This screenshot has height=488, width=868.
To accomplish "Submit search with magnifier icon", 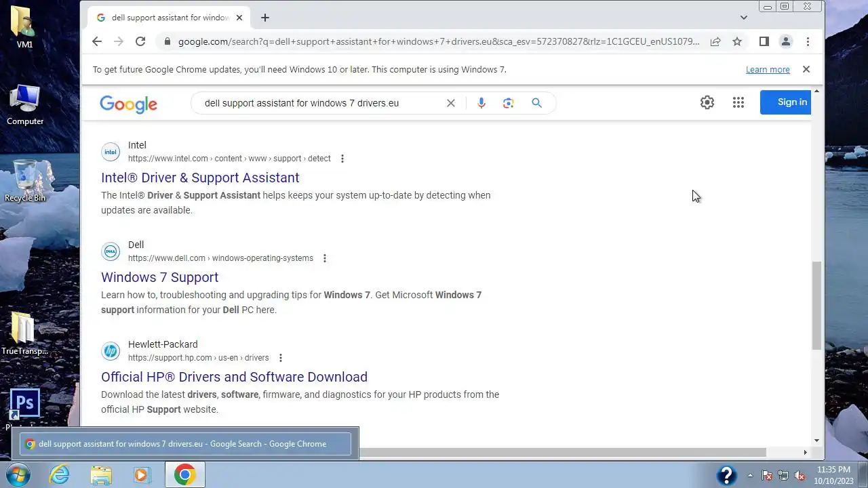I will coord(536,103).
